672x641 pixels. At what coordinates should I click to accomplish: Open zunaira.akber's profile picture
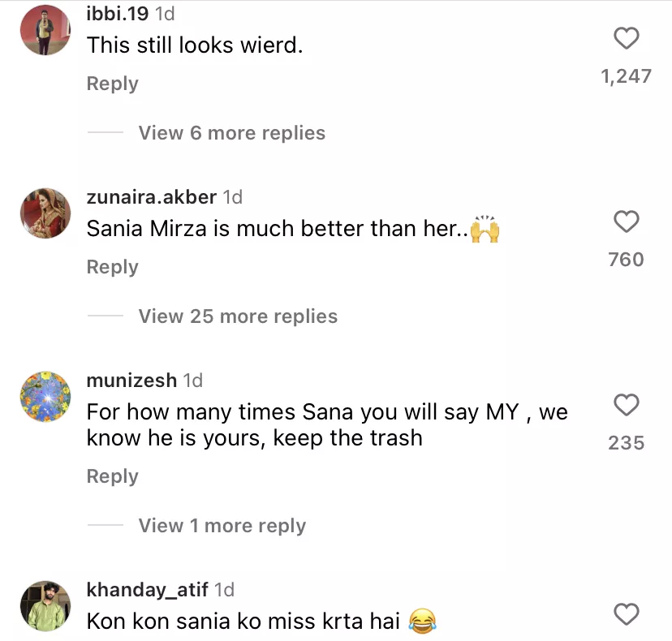[45, 213]
